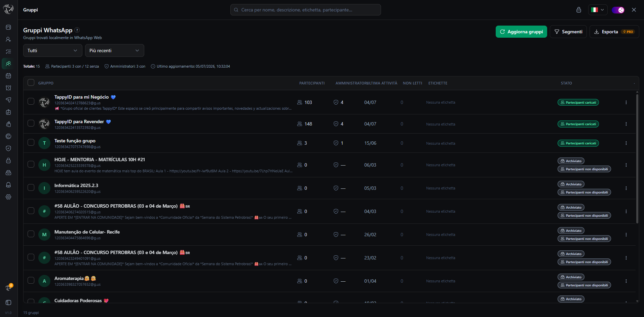The height and width of the screenshot is (317, 644).
Task: Select the Groups sidebar icon
Action: (8, 64)
